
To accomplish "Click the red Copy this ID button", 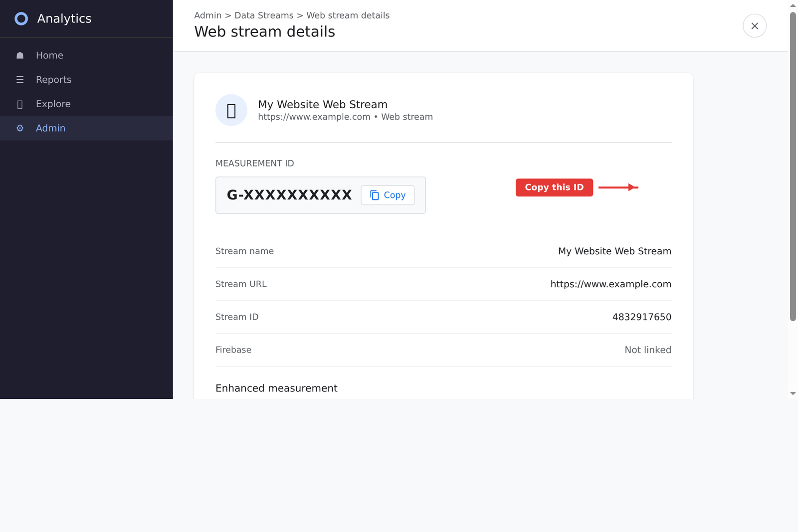I will [554, 187].
